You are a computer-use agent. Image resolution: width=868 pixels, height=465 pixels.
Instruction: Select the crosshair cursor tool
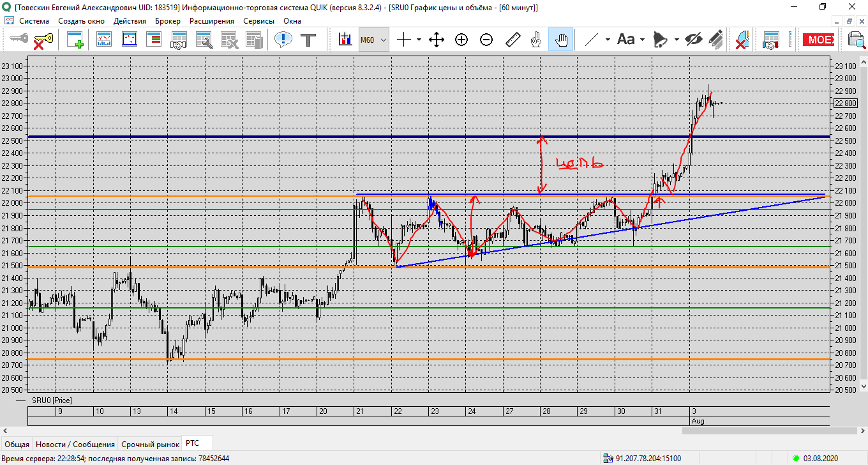pyautogui.click(x=403, y=40)
